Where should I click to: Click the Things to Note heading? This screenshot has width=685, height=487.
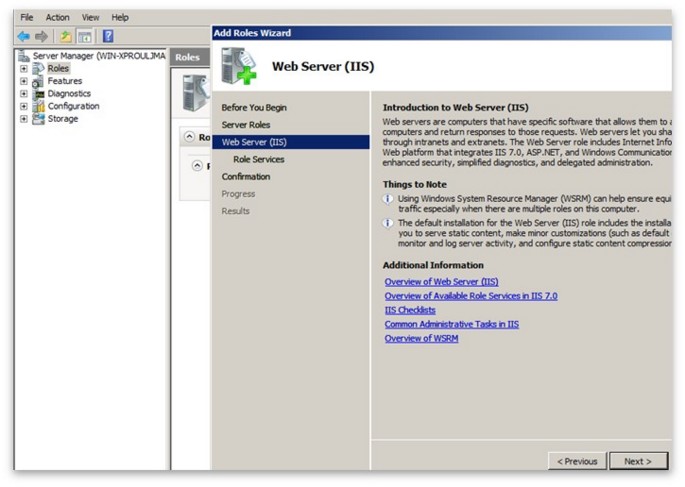(415, 184)
